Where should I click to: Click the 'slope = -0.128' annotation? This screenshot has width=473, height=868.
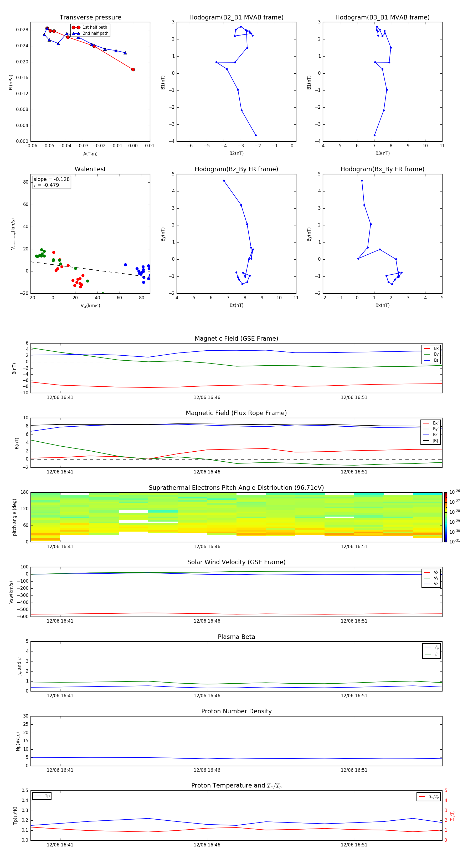pyautogui.click(x=52, y=179)
